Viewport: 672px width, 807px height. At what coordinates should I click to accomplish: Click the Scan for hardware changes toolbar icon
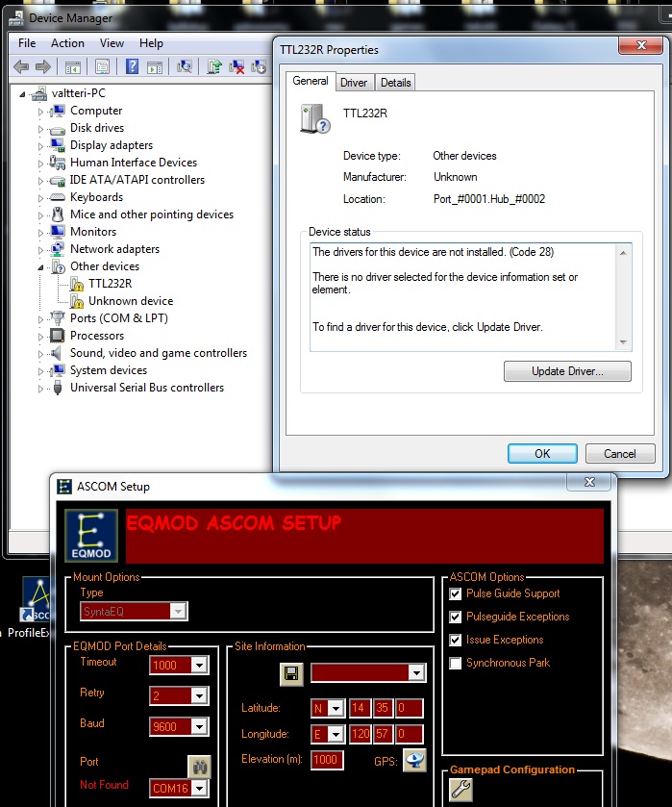(x=185, y=66)
